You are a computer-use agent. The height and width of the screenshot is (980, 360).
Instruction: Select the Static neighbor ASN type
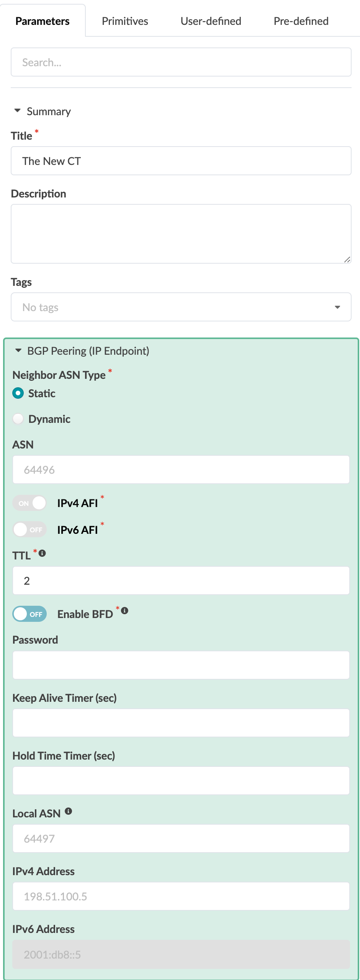18,393
